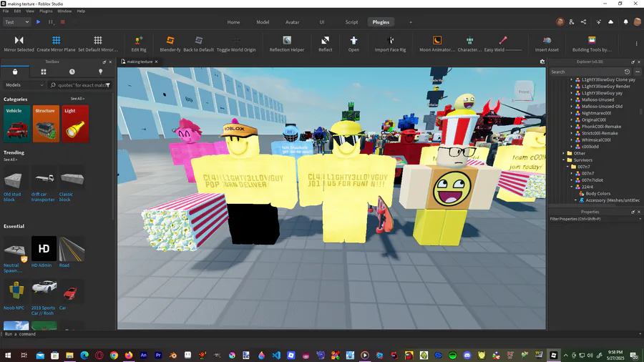Viewport: 644px width, 362px height.
Task: Switch to the Avatar ribbon tab
Action: click(x=293, y=22)
